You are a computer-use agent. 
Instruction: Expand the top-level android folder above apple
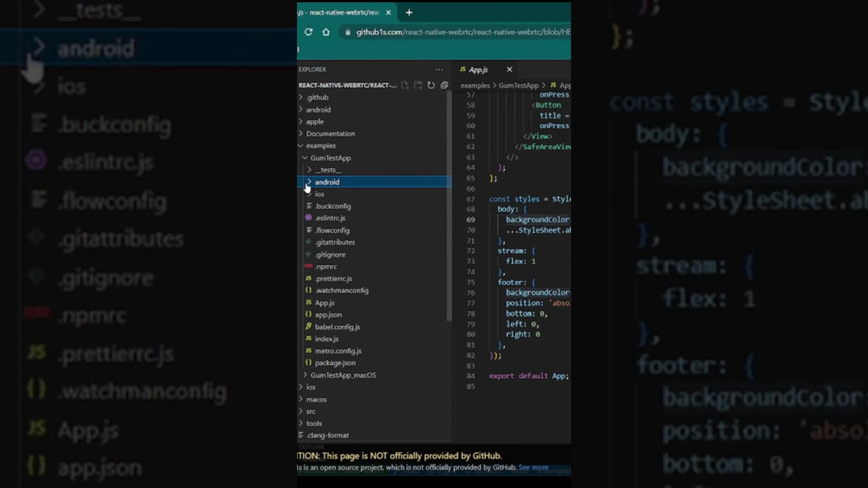click(x=374, y=110)
